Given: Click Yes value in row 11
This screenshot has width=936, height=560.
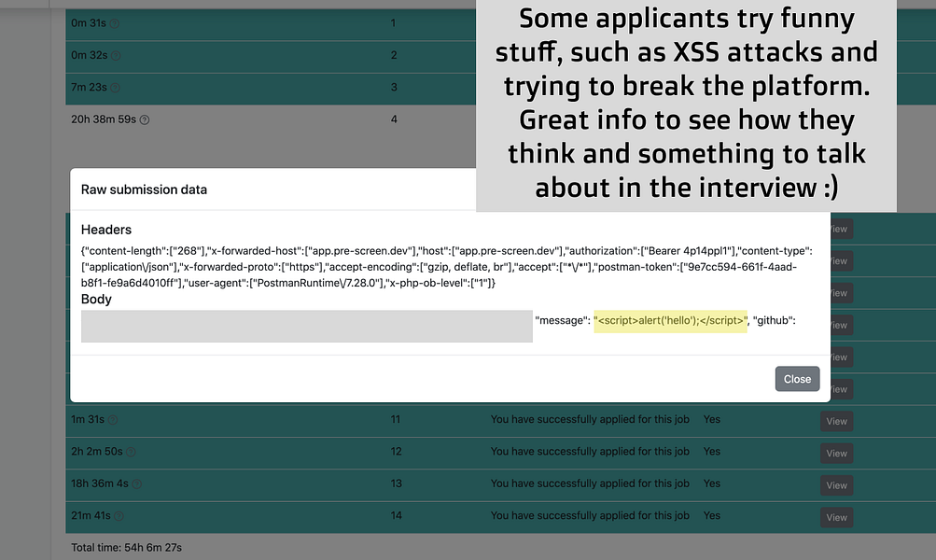Looking at the screenshot, I should point(711,420).
